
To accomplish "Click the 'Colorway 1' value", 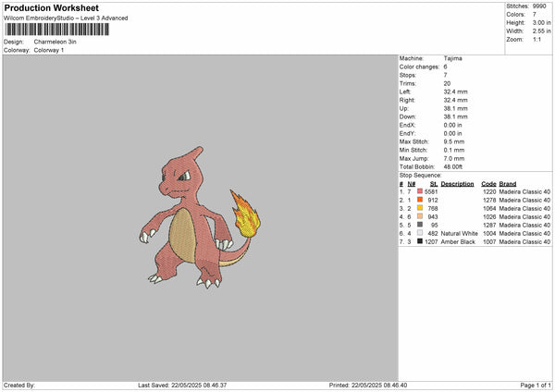I will click(x=49, y=50).
